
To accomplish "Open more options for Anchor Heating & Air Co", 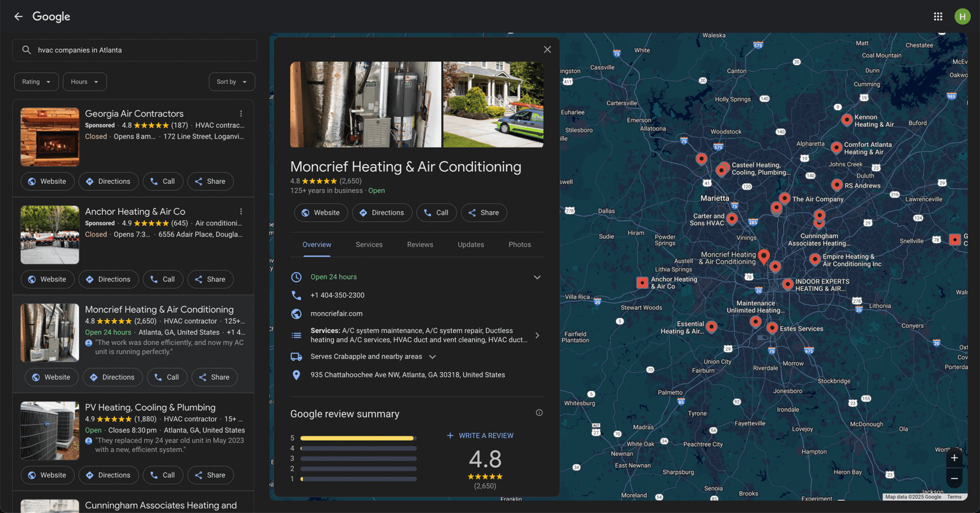I will click(x=241, y=212).
